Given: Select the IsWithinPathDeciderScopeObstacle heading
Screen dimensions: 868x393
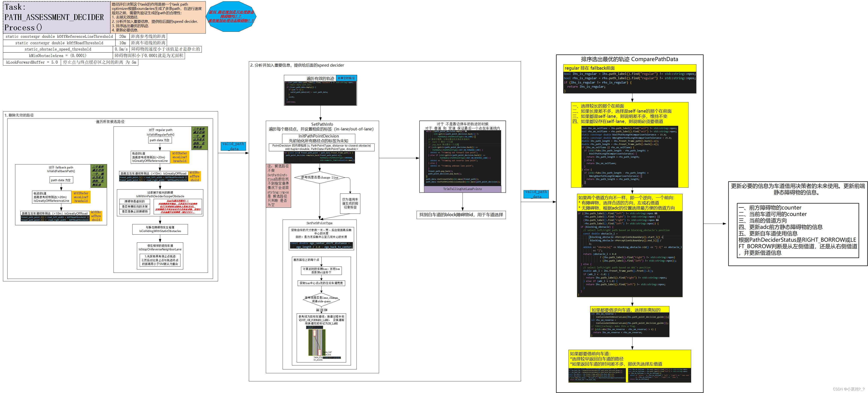Looking at the screenshot, I should coord(160,196).
